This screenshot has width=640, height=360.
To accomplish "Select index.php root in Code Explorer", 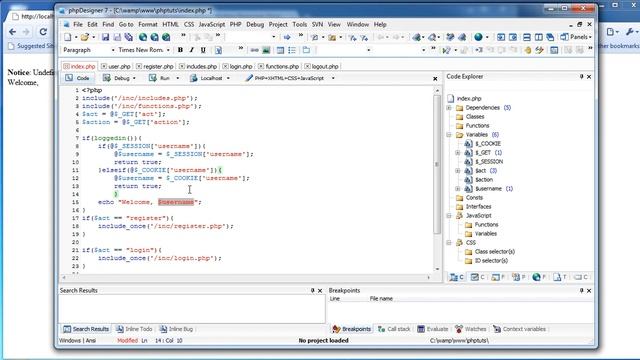I will click(x=469, y=98).
